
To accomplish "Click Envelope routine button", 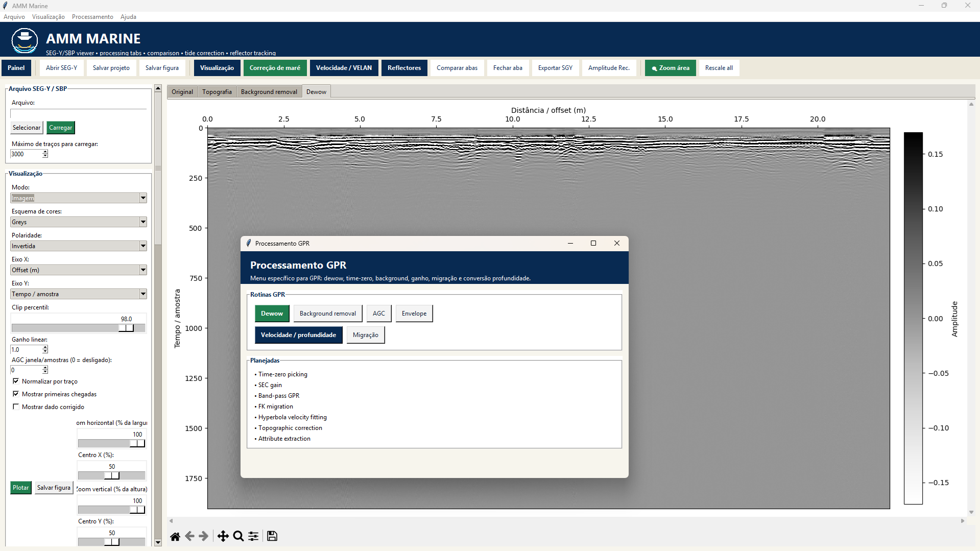I will click(x=414, y=314).
